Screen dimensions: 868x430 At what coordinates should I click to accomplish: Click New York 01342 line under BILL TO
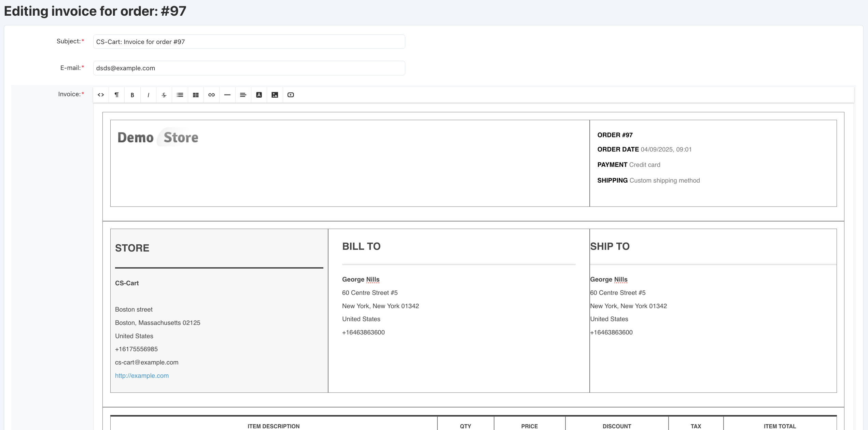coord(380,306)
